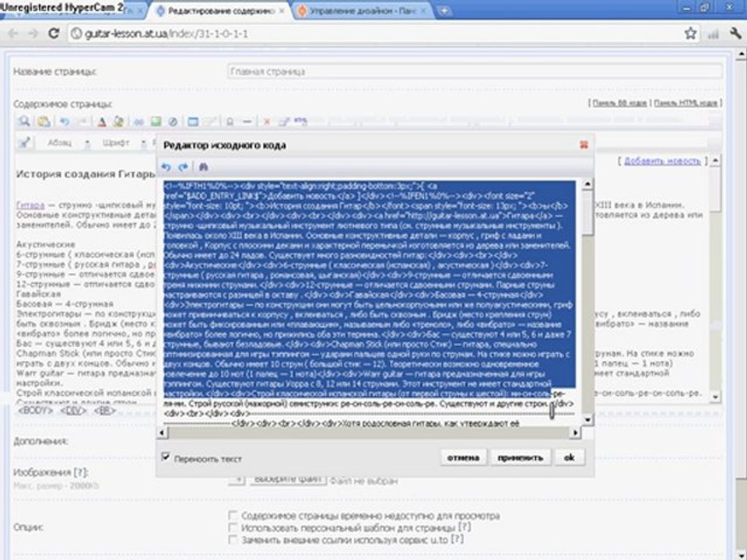Click the Название страницы input field
This screenshot has width=747, height=560.
point(475,72)
